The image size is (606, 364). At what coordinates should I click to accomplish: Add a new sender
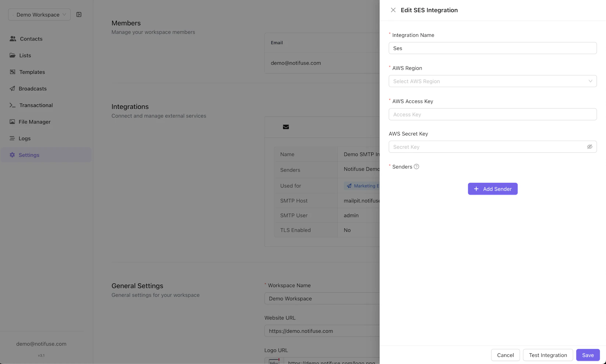click(x=493, y=189)
